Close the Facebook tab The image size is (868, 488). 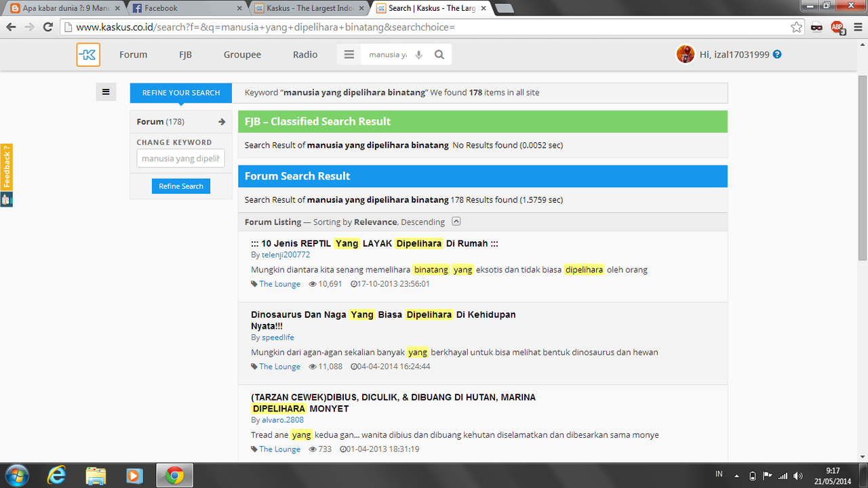coord(238,8)
